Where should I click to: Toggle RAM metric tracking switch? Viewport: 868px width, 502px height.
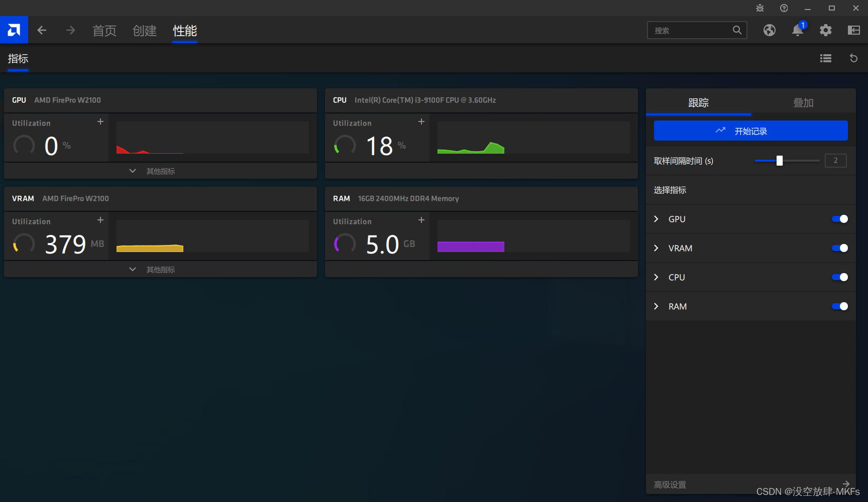click(x=840, y=306)
